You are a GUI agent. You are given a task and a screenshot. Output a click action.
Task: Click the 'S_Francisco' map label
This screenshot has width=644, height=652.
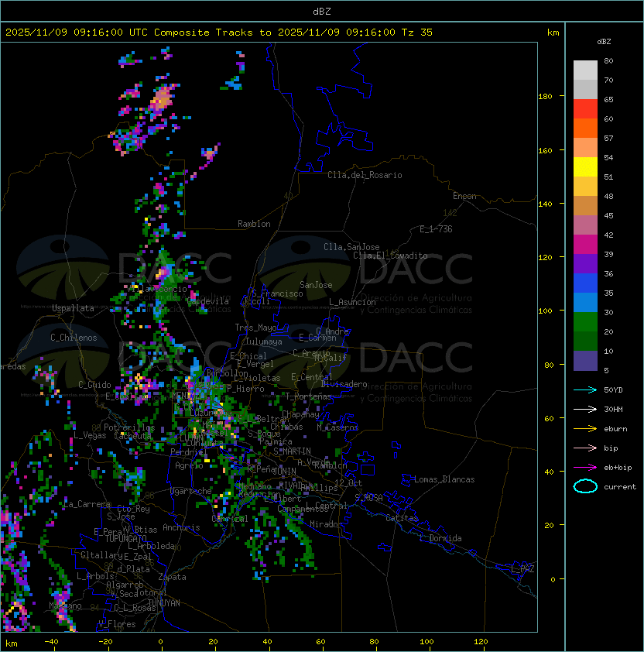pyautogui.click(x=277, y=293)
